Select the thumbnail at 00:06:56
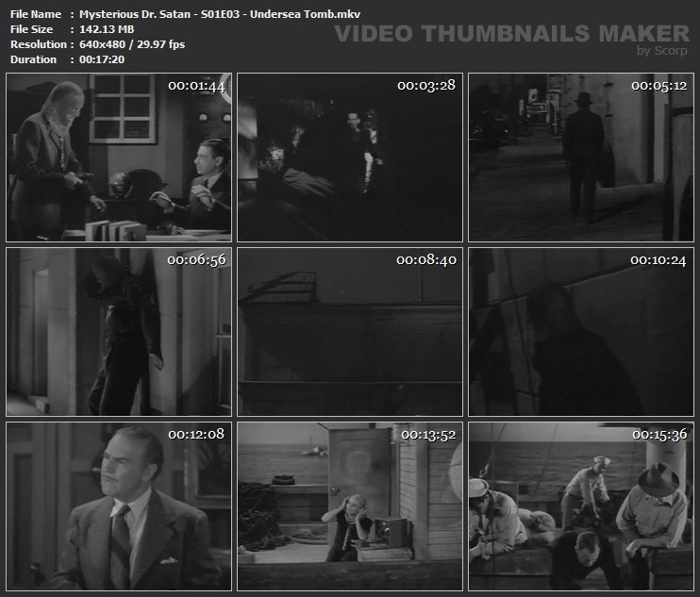 (119, 332)
